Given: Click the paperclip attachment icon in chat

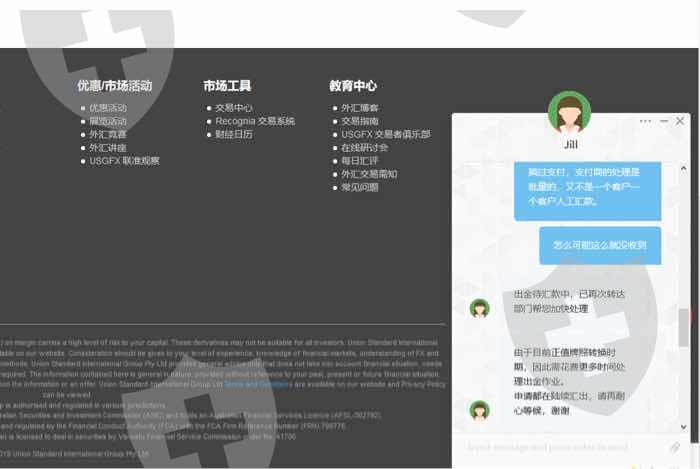Looking at the screenshot, I should pos(675,447).
